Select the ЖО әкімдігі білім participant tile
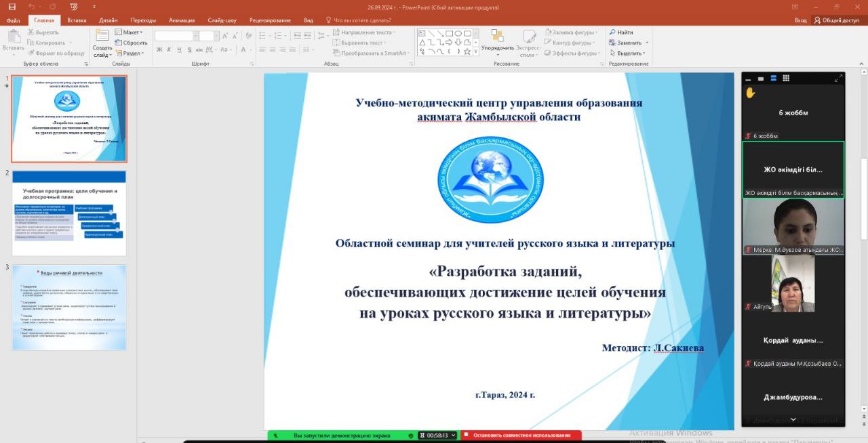The width and height of the screenshot is (868, 443). [793, 169]
